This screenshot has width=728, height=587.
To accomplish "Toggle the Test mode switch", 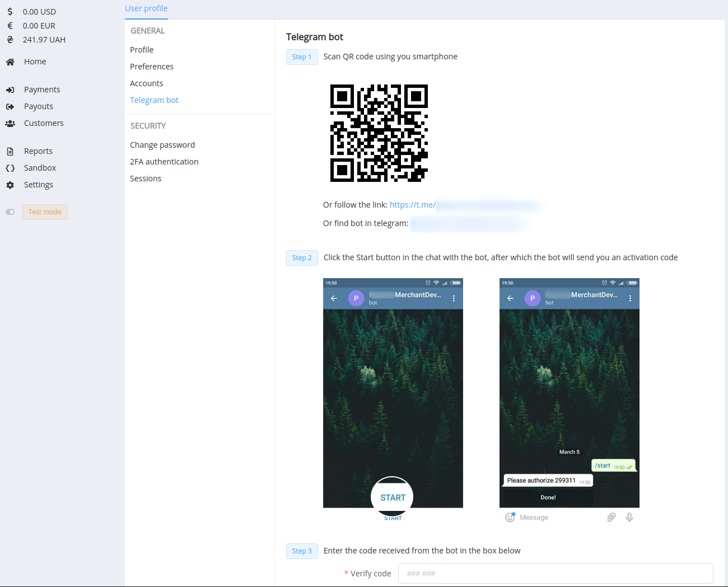I will [x=10, y=212].
